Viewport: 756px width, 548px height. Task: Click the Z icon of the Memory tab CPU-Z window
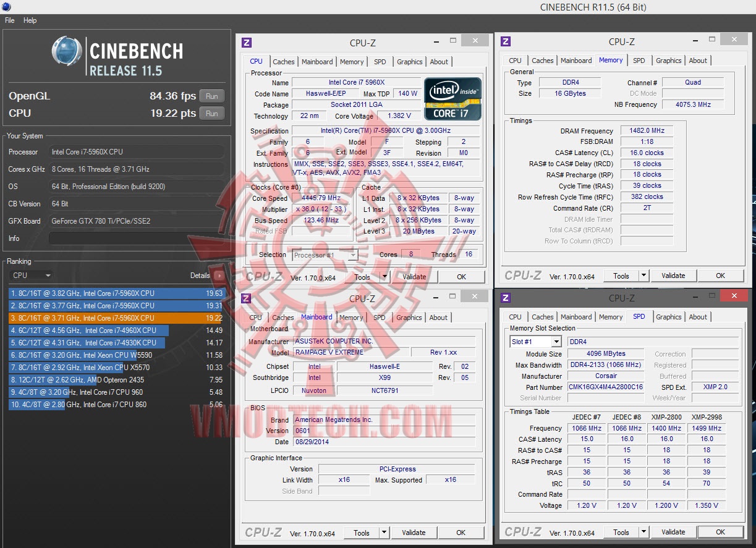pos(506,41)
